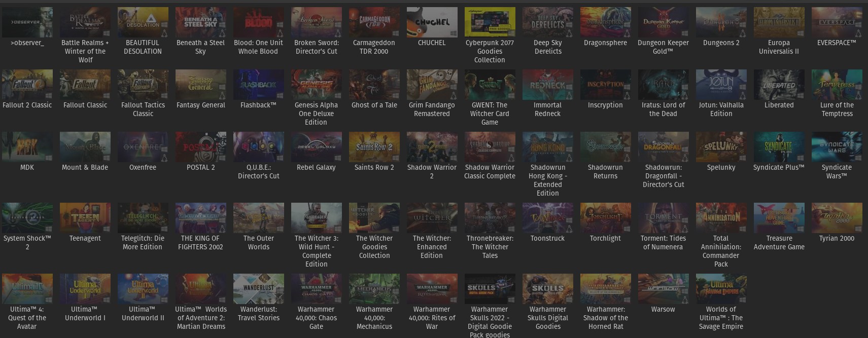Click the Tyrian 2000 cover
Image resolution: width=868 pixels, height=338 pixels.
[837, 218]
